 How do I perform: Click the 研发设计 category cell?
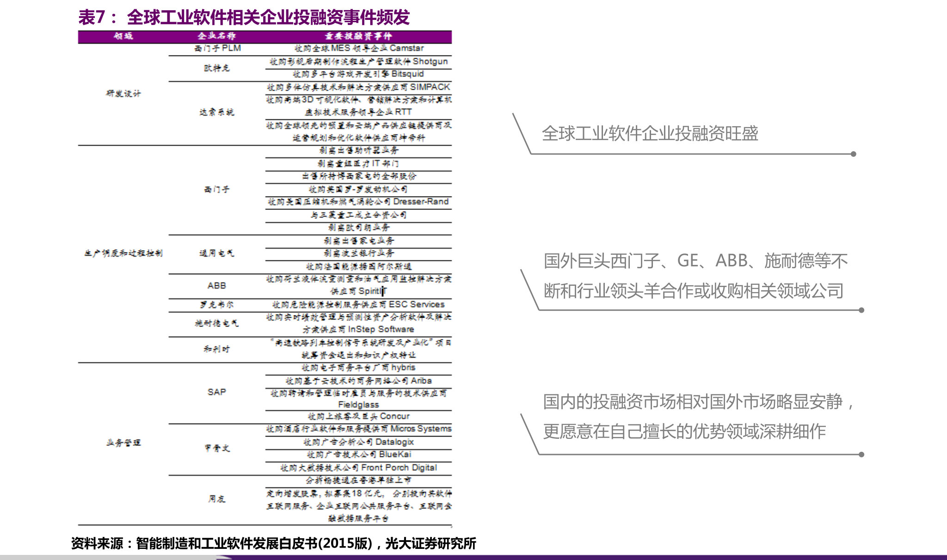[x=123, y=93]
